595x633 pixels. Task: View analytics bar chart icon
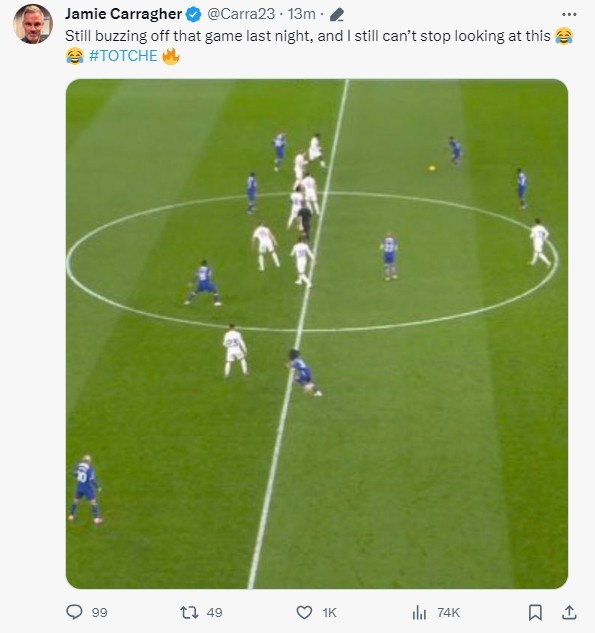pos(419,612)
